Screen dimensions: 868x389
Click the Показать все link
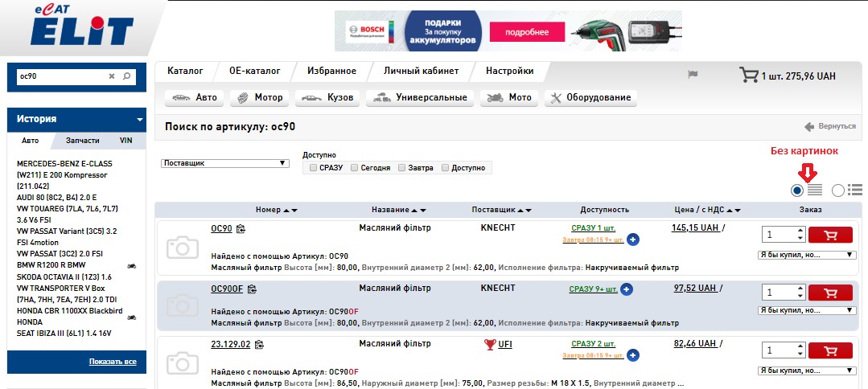pos(113,362)
